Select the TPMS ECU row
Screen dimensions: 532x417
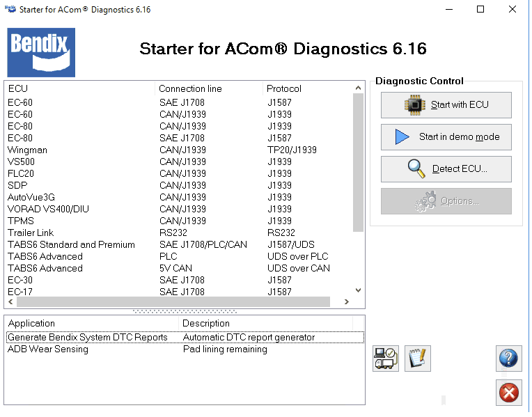[x=179, y=221]
